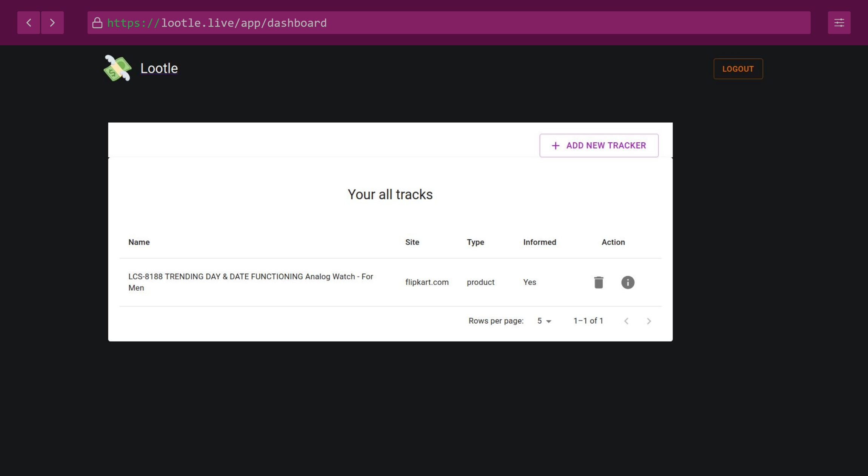Click the browser forward arrow button
868x476 pixels.
point(52,23)
